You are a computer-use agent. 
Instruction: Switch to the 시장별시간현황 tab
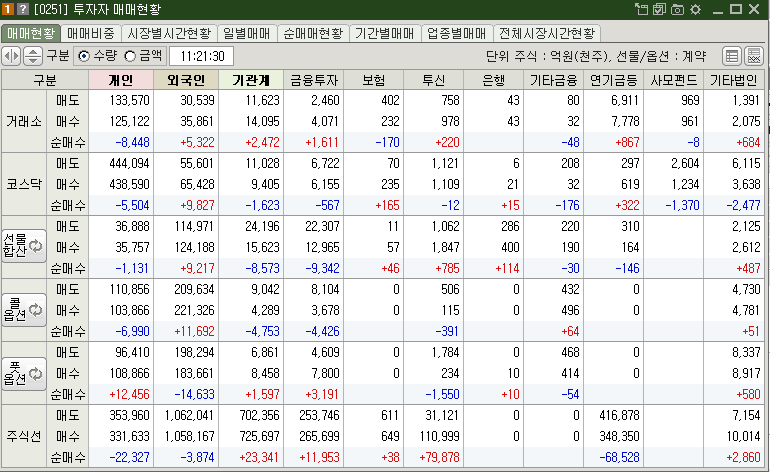pyautogui.click(x=169, y=33)
